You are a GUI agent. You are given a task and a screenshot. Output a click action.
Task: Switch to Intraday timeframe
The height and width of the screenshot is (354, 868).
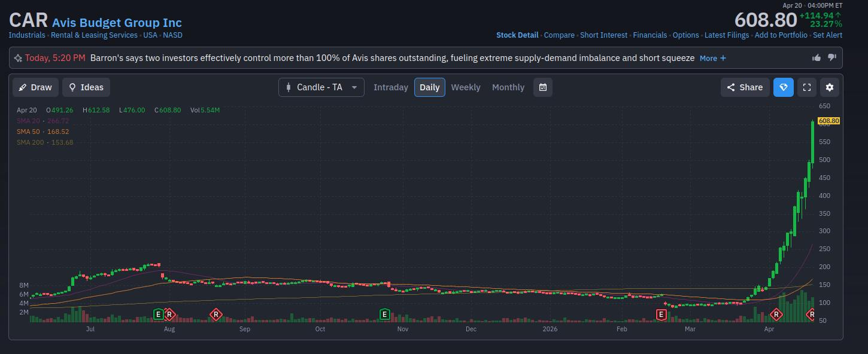pyautogui.click(x=391, y=87)
